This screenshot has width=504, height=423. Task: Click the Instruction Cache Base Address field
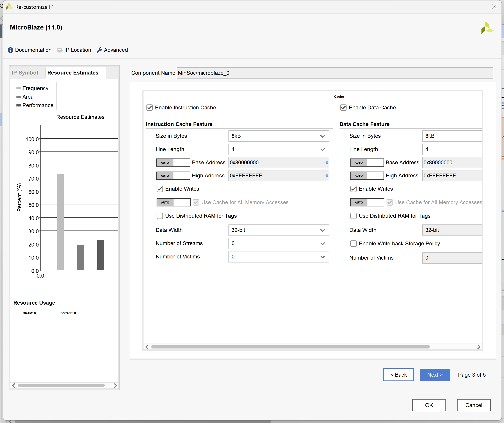point(278,163)
